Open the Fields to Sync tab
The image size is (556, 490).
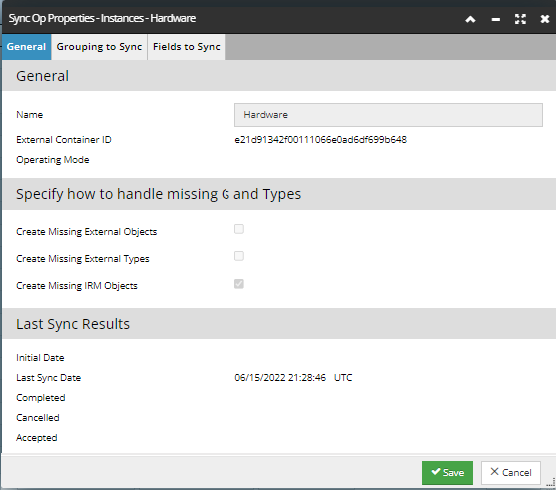[187, 47]
